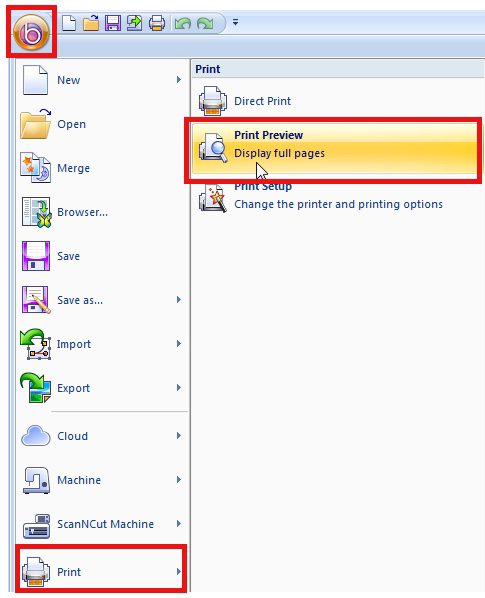
Task: Click the Direct Print printer icon
Action: (x=213, y=101)
